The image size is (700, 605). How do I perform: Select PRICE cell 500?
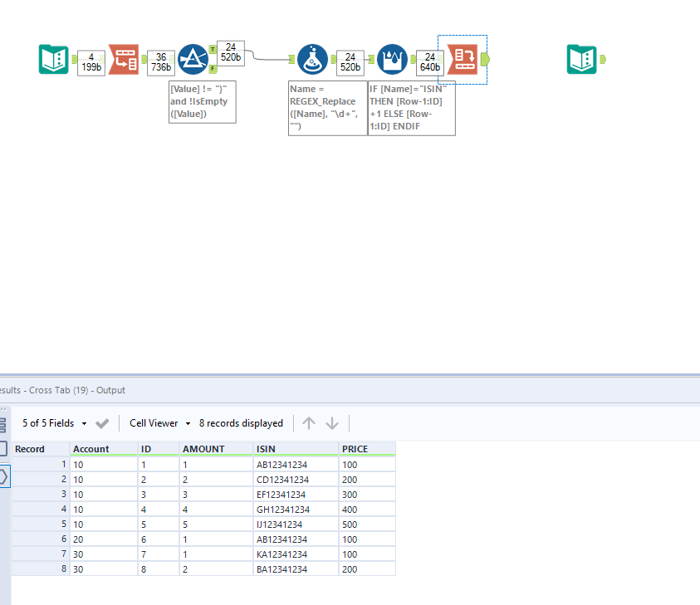[367, 524]
